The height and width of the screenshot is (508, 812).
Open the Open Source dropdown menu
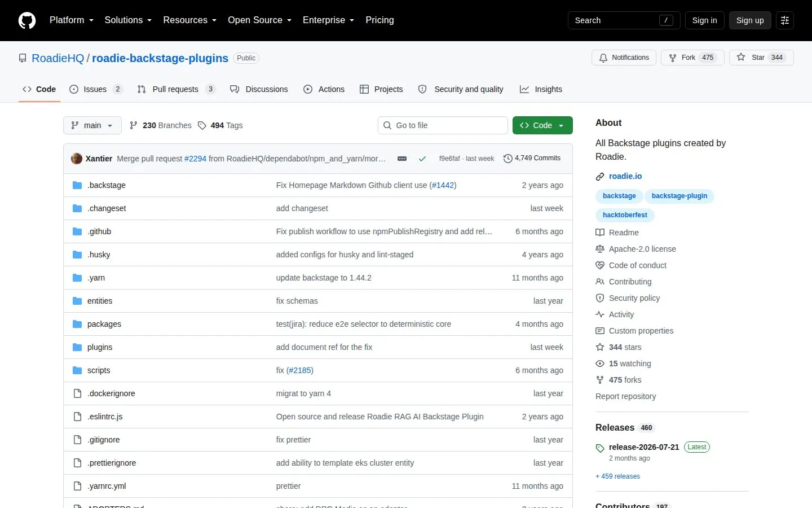(259, 20)
